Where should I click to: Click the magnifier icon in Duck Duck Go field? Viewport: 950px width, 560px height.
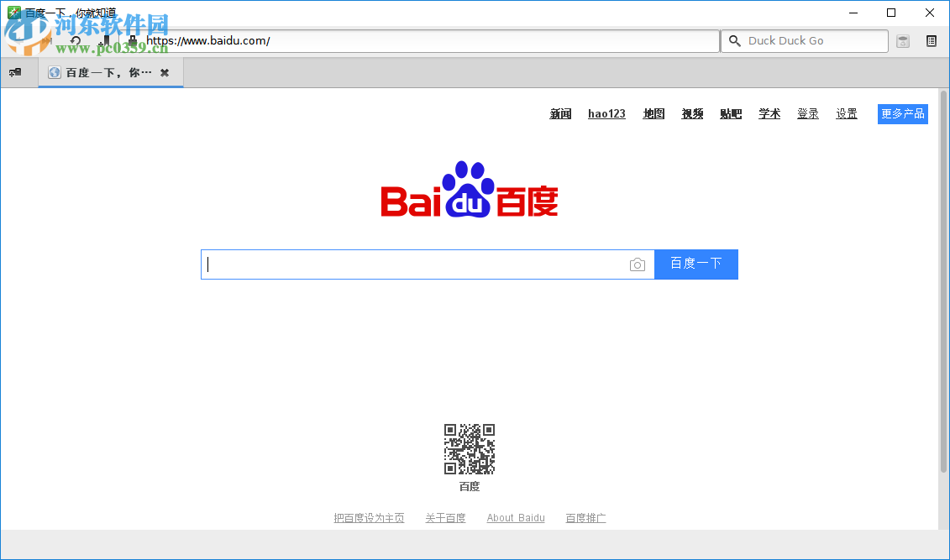[x=734, y=40]
